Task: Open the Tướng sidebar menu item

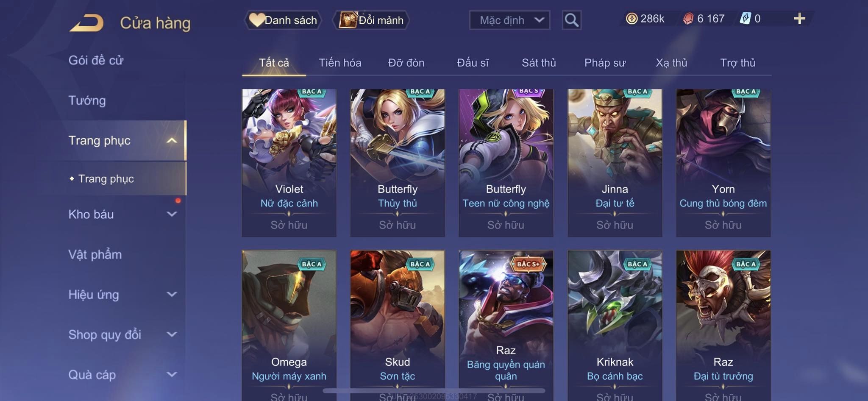Action: [x=87, y=100]
